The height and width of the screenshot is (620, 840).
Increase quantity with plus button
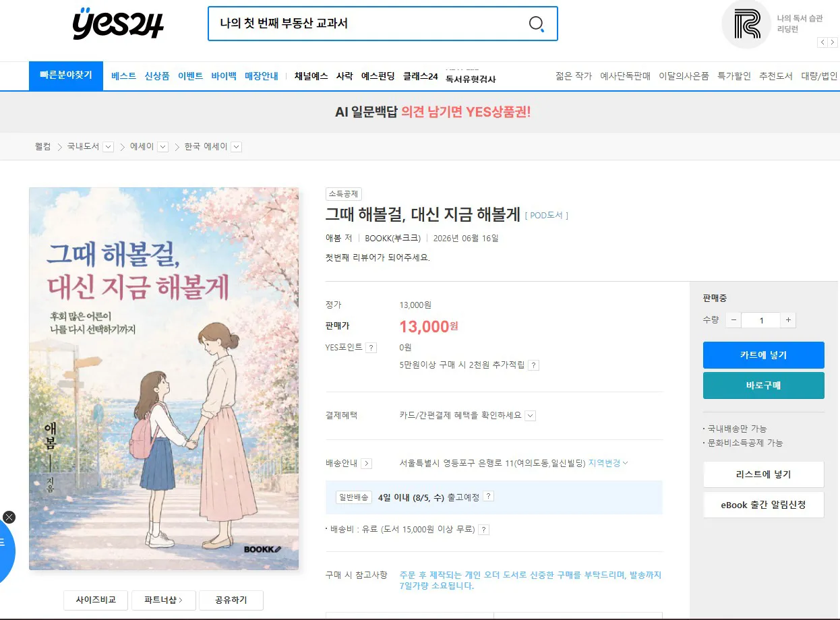coord(788,320)
